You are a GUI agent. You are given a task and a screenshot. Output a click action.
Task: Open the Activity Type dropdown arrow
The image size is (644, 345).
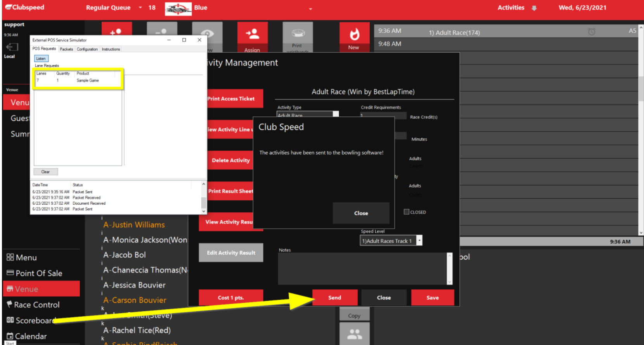tap(336, 114)
